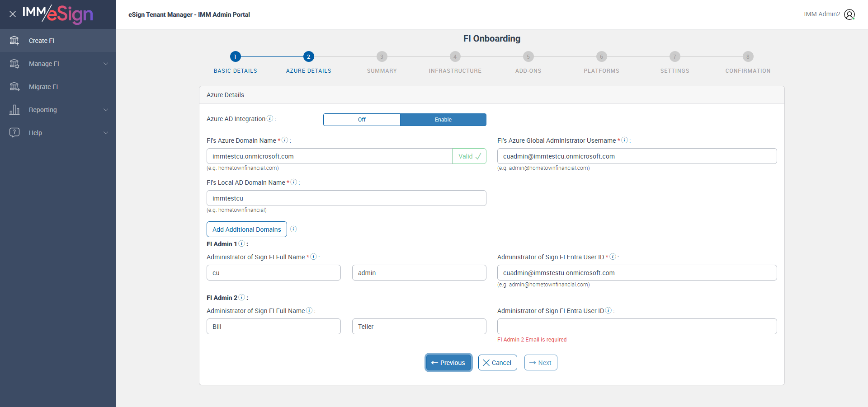Click info icon next to Add Additional Domains

pos(293,229)
